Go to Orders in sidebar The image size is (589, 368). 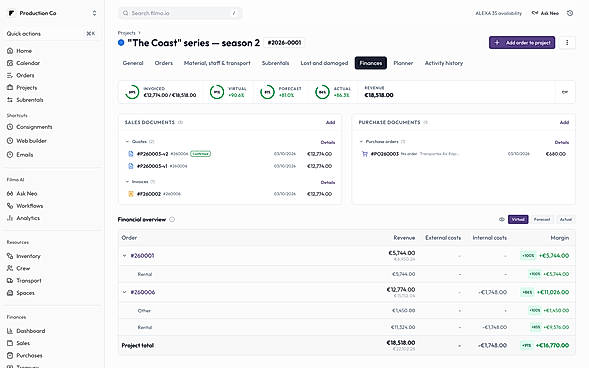[25, 75]
